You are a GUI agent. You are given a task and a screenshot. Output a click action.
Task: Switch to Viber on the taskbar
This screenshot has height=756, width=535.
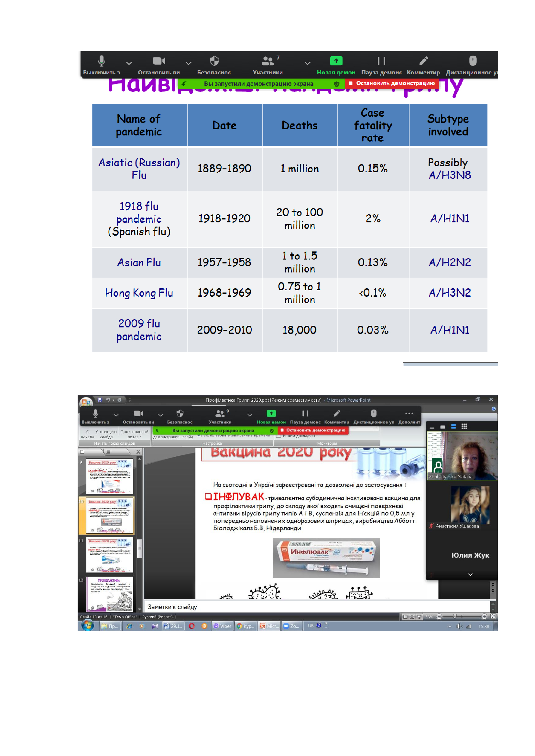[222, 627]
